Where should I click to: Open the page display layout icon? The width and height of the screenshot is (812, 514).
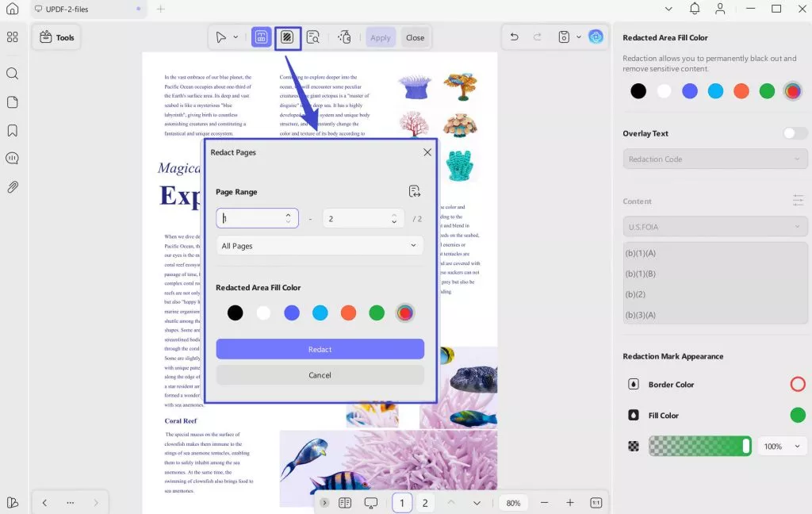tap(345, 503)
